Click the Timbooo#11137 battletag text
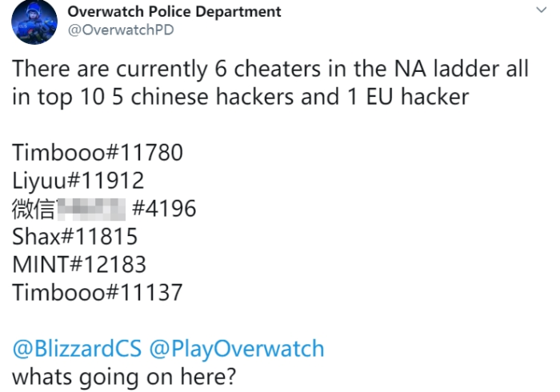Screen dimensions: 560x392 click(x=98, y=293)
